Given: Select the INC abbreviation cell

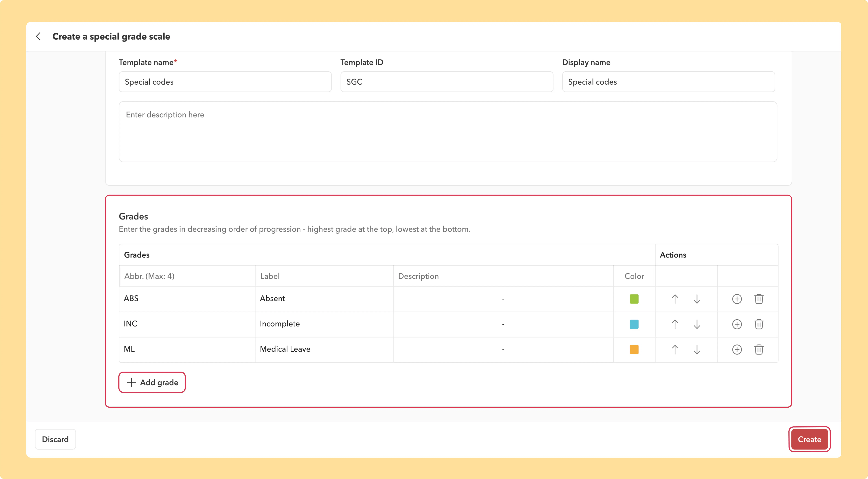Looking at the screenshot, I should tap(187, 324).
